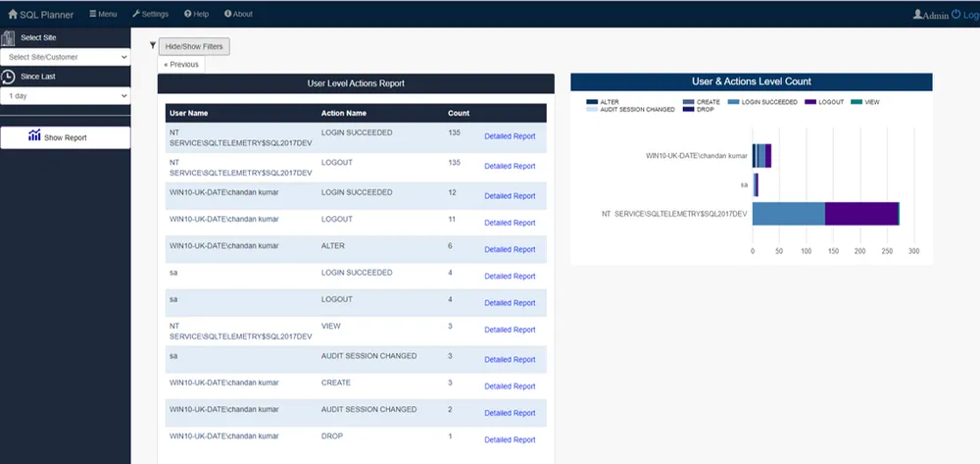Open Detailed Report for sa LOGIN SUCCEEDED
The width and height of the screenshot is (980, 464).
pos(510,276)
